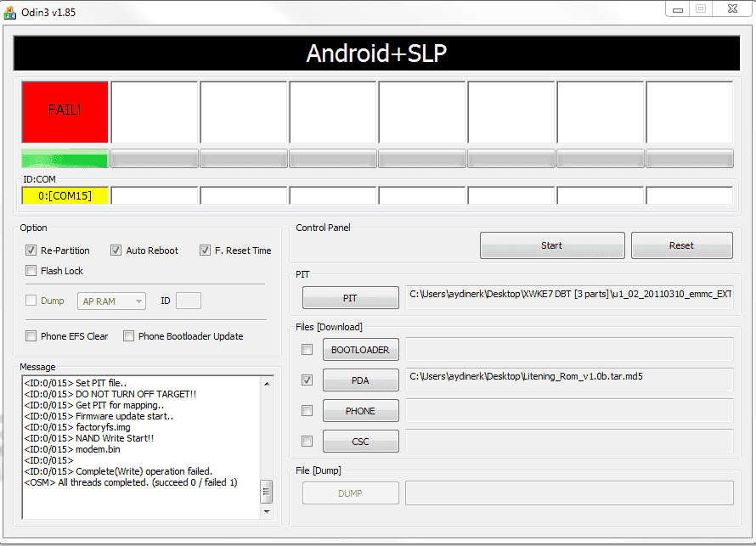Screen dimensions: 756x546
Task: Click the BOOTLOADER file button
Action: tap(361, 349)
